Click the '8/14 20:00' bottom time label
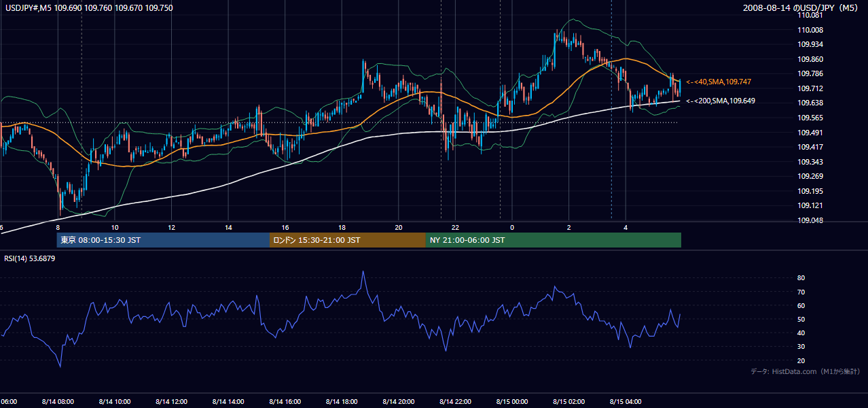868x408 pixels. click(x=399, y=401)
